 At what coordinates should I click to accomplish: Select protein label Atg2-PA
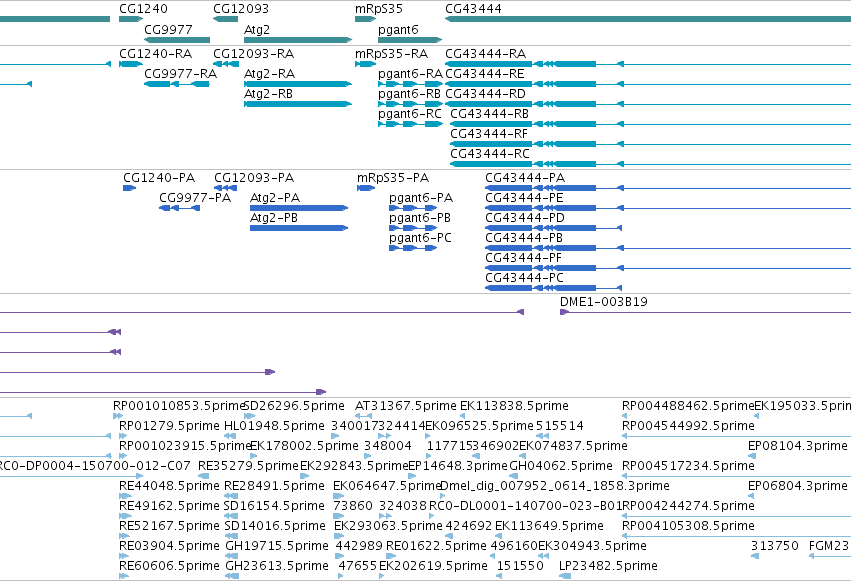click(x=275, y=198)
